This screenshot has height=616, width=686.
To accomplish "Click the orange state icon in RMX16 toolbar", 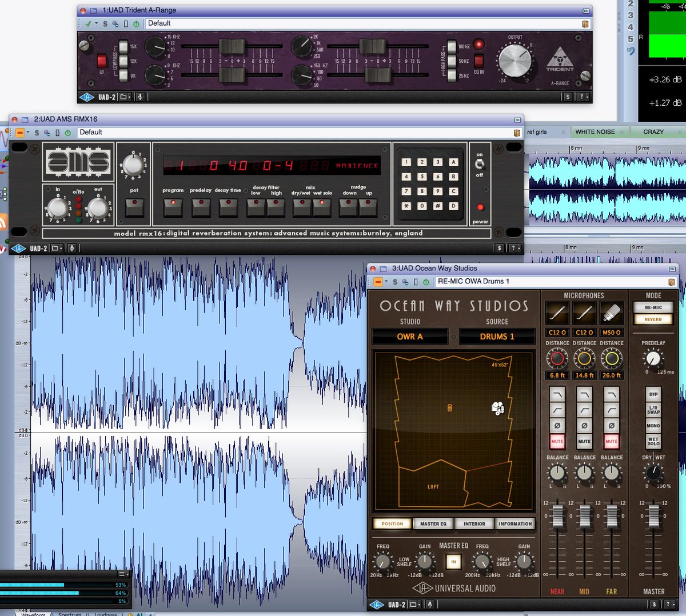I will coord(20,133).
